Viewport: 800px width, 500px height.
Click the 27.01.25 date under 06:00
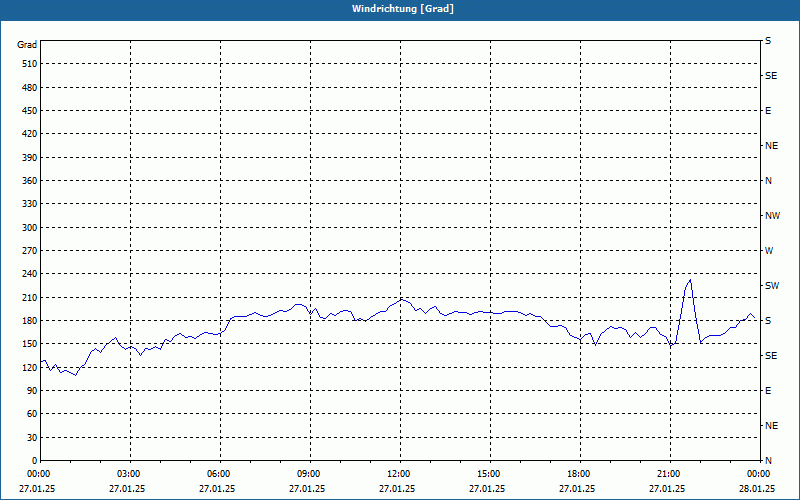(217, 488)
